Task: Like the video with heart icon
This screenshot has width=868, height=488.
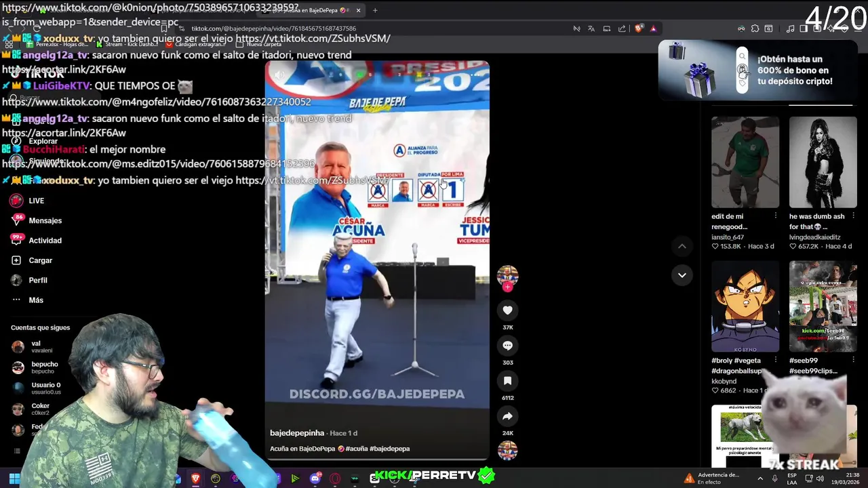Action: [x=507, y=310]
